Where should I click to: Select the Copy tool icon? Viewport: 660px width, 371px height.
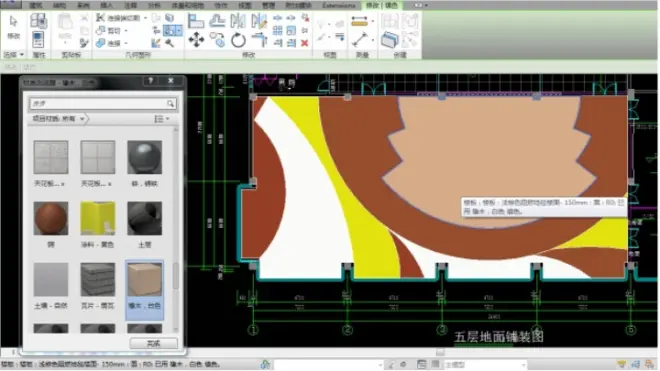pyautogui.click(x=217, y=40)
